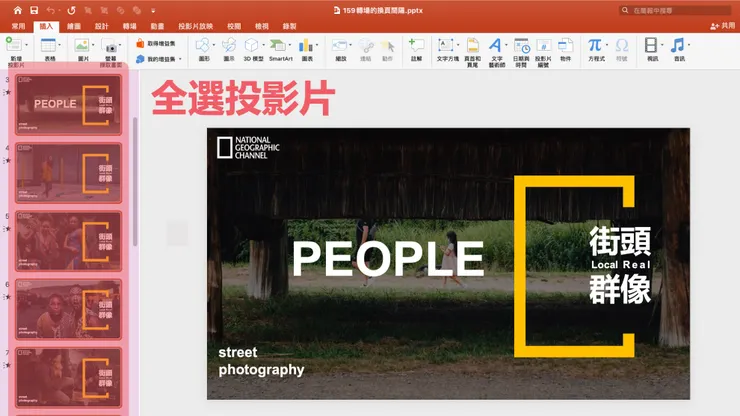Click the search field in the title bar
Viewport: 740px width, 416px height.
click(x=676, y=10)
